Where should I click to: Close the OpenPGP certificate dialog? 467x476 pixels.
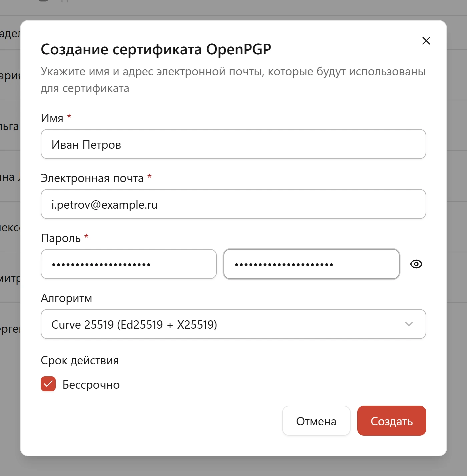[426, 41]
